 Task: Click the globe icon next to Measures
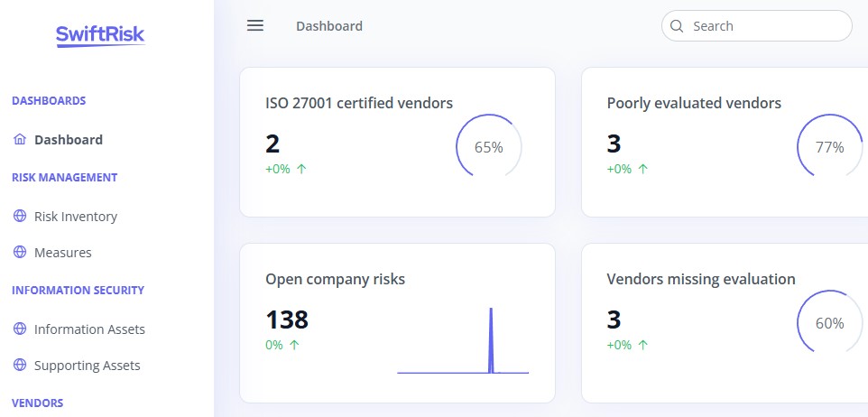19,252
